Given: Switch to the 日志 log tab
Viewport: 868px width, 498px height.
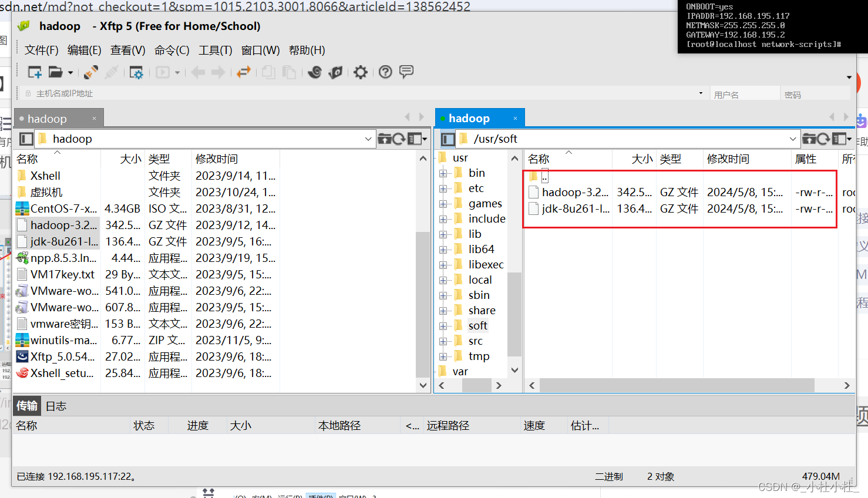Looking at the screenshot, I should (x=56, y=406).
